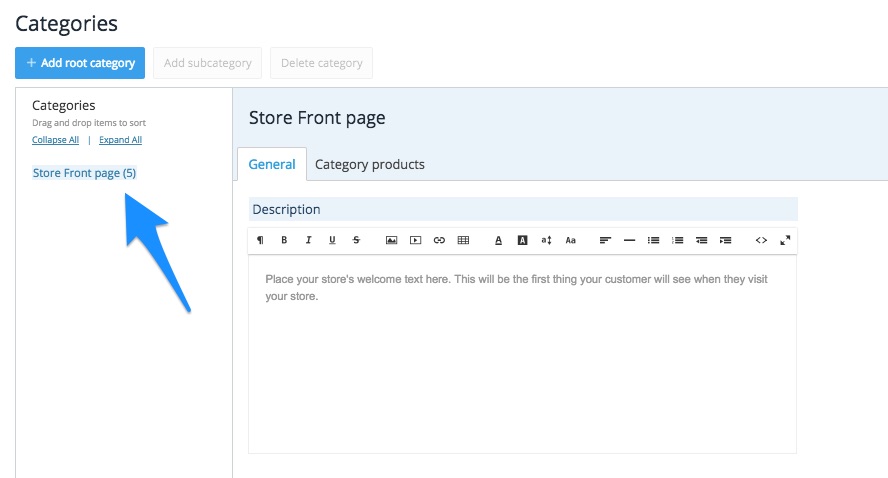Open the Category products tab
Viewport: 888px width, 478px height.
coord(370,164)
